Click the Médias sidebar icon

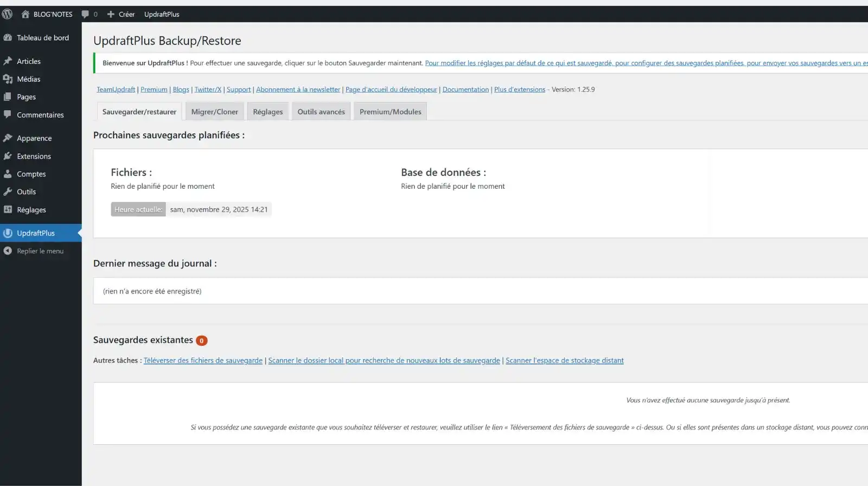pyautogui.click(x=8, y=79)
